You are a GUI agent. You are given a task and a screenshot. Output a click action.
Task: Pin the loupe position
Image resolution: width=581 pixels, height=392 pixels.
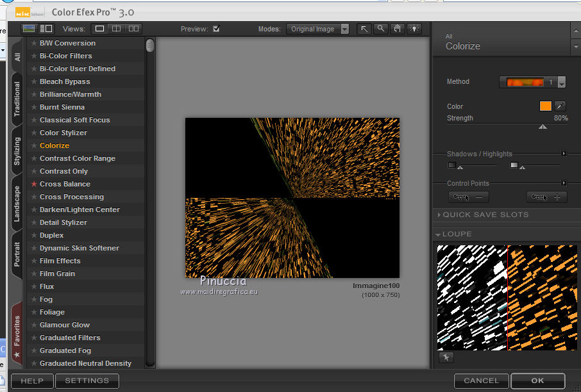pyautogui.click(x=446, y=357)
